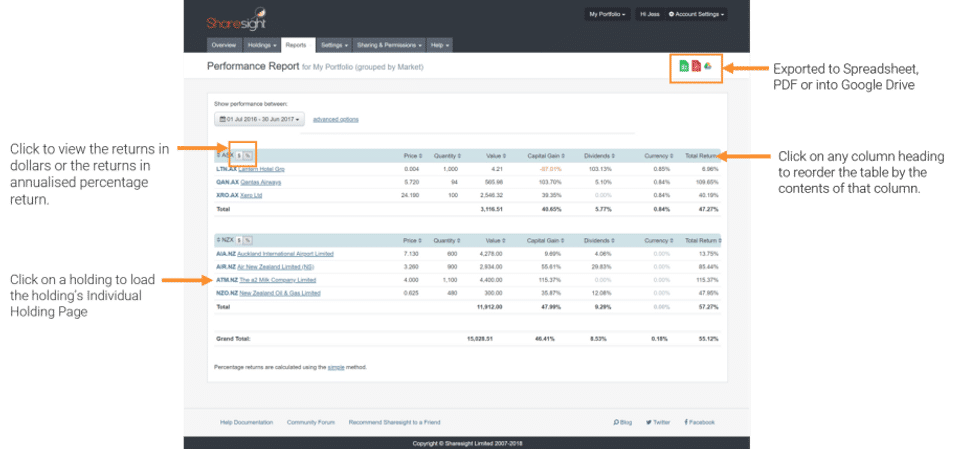Image resolution: width=960 pixels, height=449 pixels.
Task: Open Lantern Hotel Grp holding
Action: point(261,169)
